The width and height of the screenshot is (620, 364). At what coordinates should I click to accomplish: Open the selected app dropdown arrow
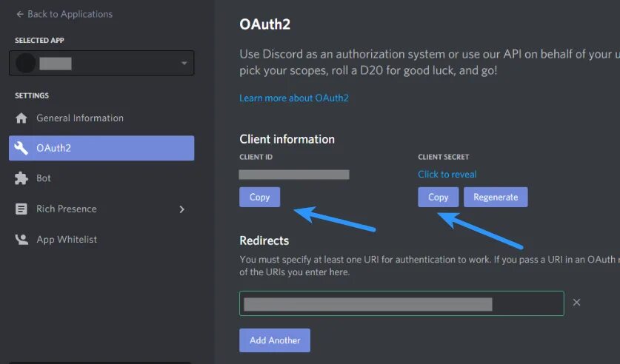[x=184, y=63]
